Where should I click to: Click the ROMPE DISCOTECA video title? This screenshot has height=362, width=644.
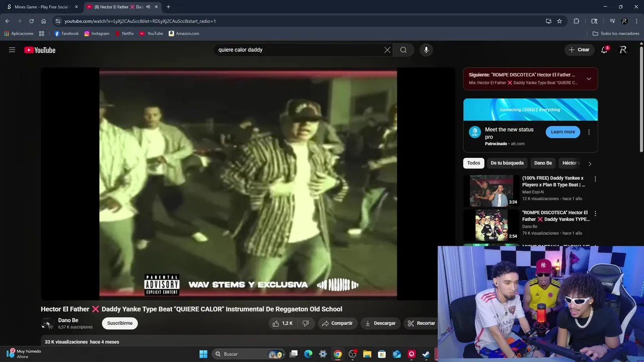pos(556,216)
